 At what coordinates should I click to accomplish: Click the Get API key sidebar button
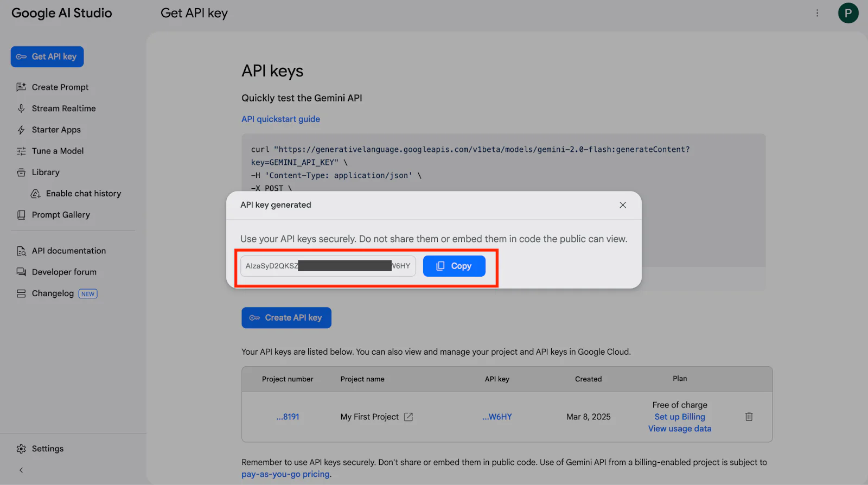pyautogui.click(x=47, y=56)
